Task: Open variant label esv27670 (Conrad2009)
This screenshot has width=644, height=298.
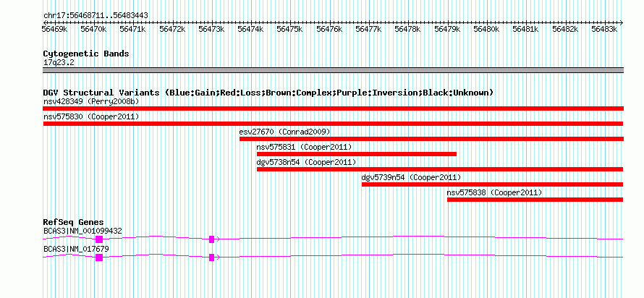Action: (284, 132)
